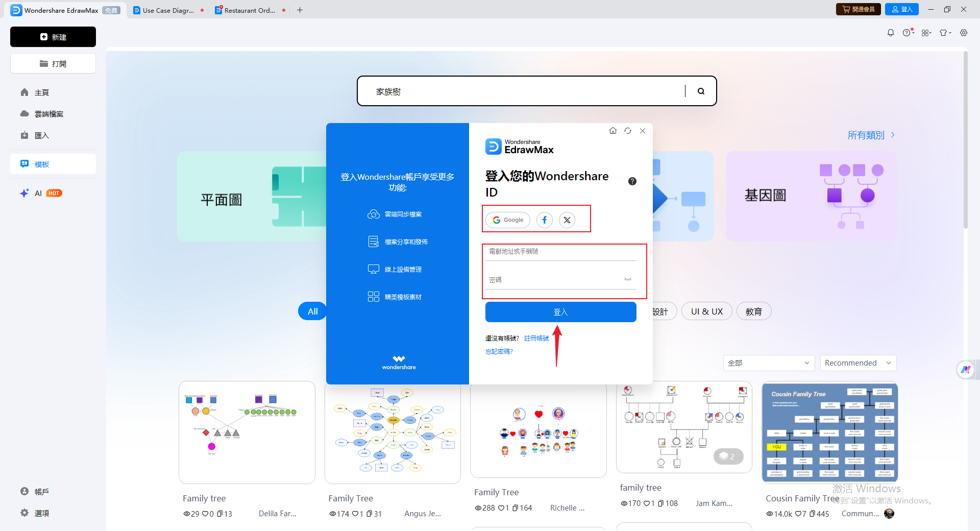Click the 忘記密碼 forgot password link
The image size is (980, 531).
pyautogui.click(x=499, y=352)
